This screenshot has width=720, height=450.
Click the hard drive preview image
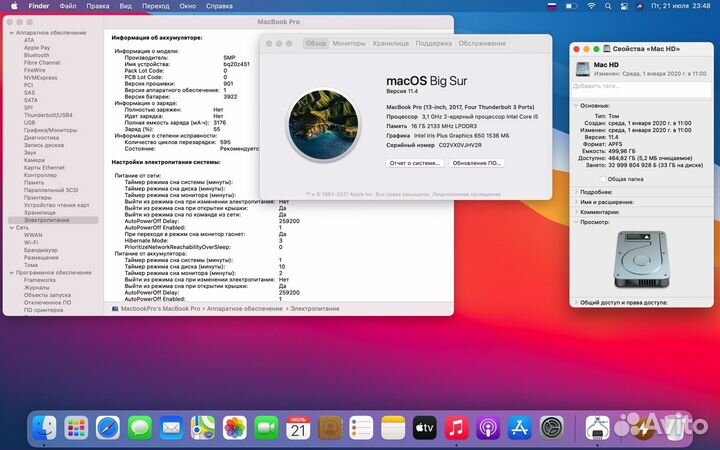(x=641, y=259)
